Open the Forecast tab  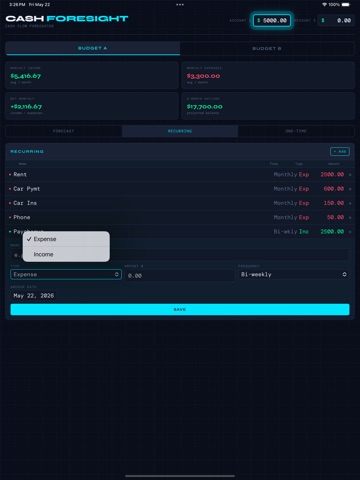[64, 131]
